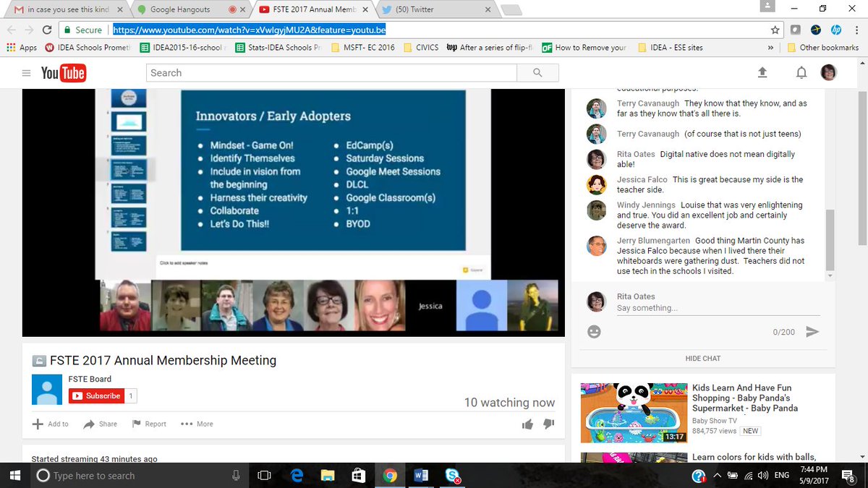Screen dimensions: 868x488
Task: Click the FSTE Board channel avatar
Action: [47, 390]
